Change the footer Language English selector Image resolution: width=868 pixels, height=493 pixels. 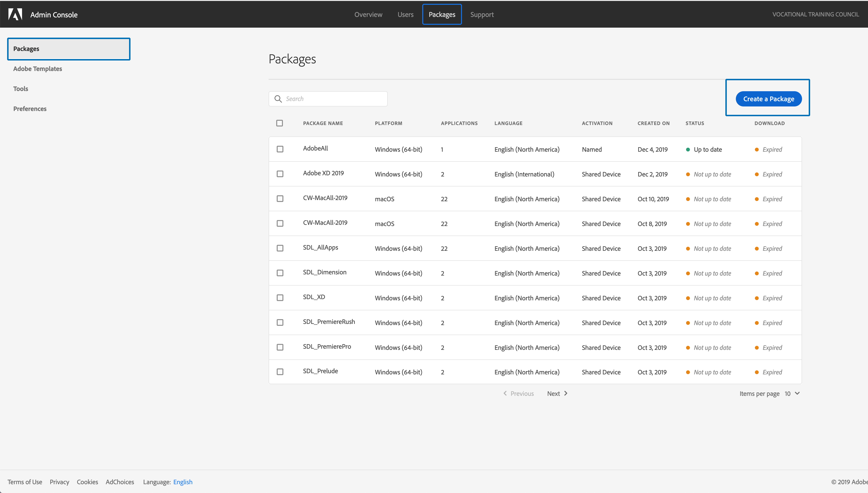pyautogui.click(x=183, y=482)
